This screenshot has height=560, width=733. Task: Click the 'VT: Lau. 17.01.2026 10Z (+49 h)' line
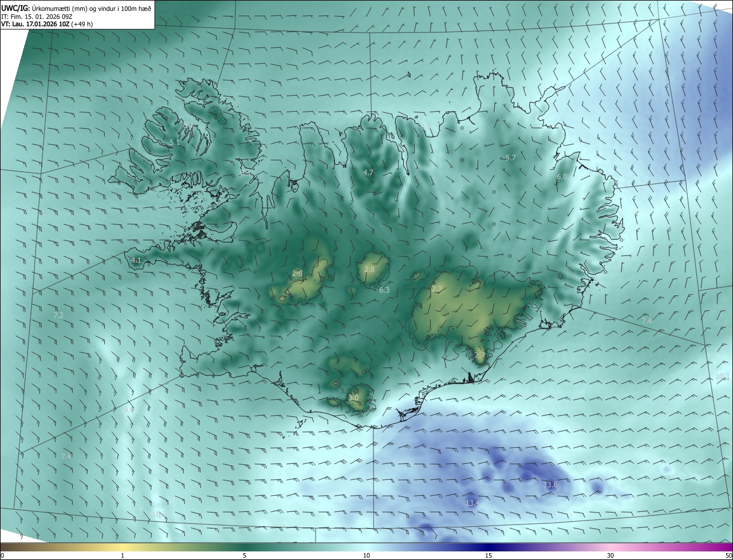tap(47, 24)
